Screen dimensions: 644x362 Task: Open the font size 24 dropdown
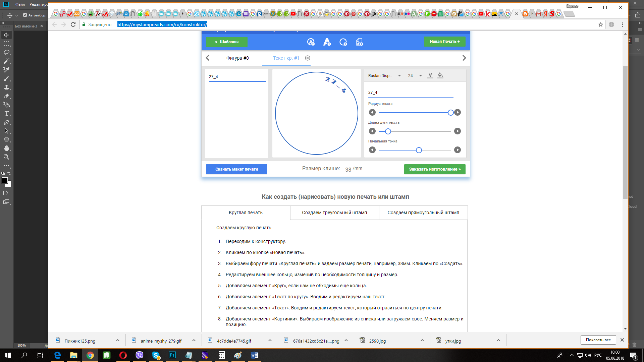pyautogui.click(x=415, y=76)
